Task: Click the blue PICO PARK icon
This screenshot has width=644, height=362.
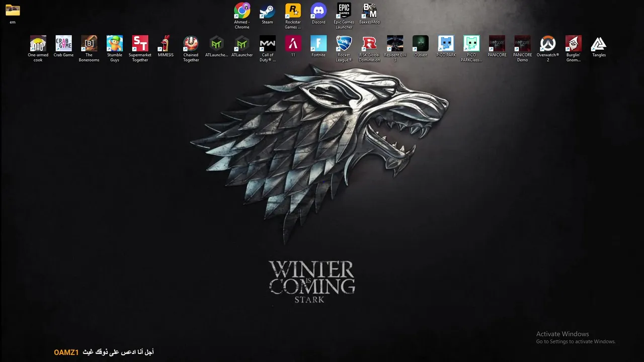Action: 446,43
